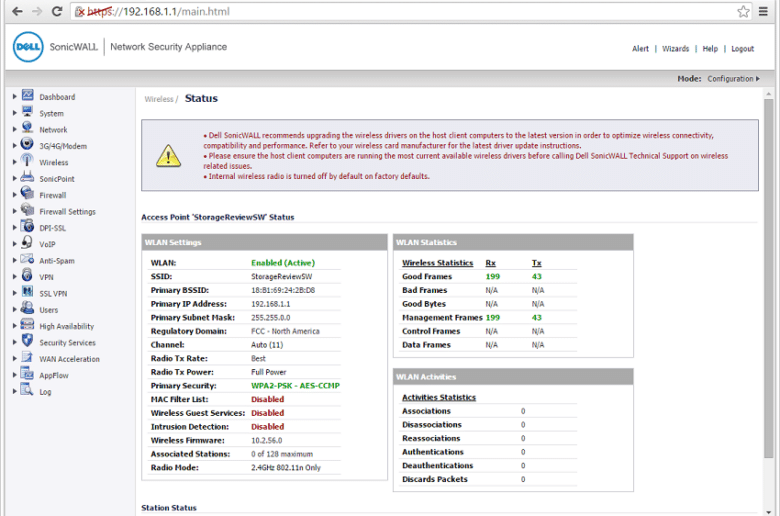
Task: Click the Rx column header
Action: [x=490, y=263]
